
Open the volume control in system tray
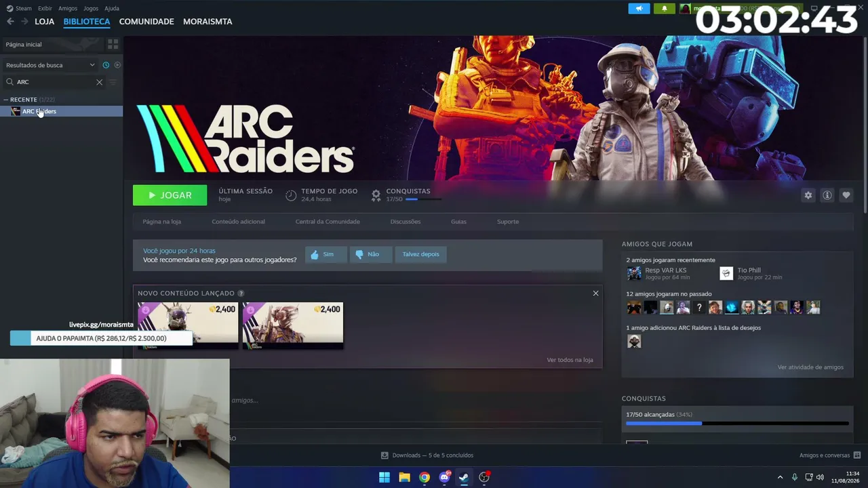click(x=820, y=477)
